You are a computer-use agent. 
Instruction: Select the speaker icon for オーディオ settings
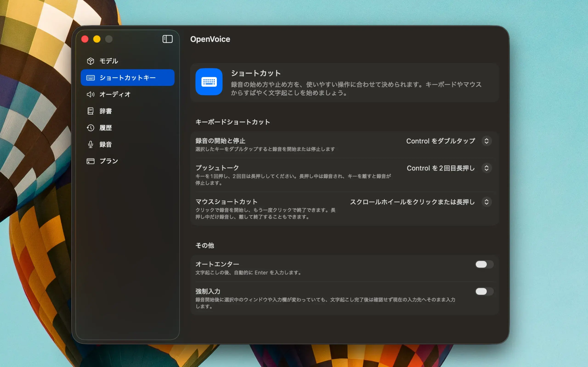pos(90,95)
